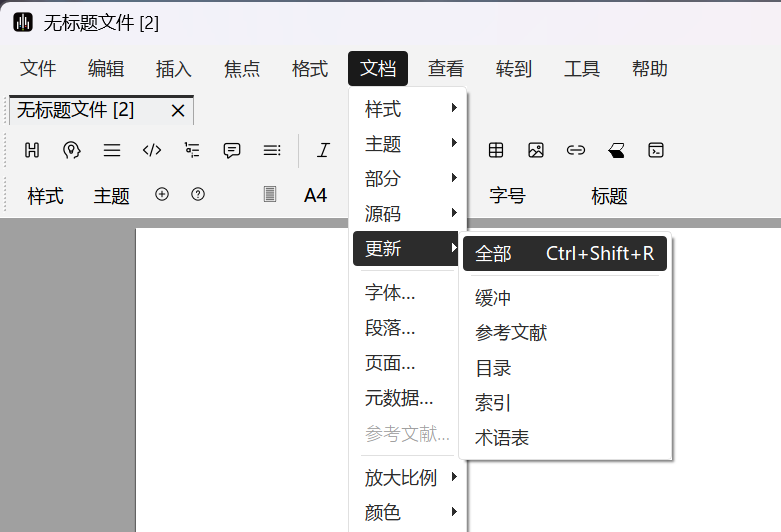Screen dimensions: 781x532
Task: Close the 无标题文件 [2] tab
Action: tap(178, 110)
